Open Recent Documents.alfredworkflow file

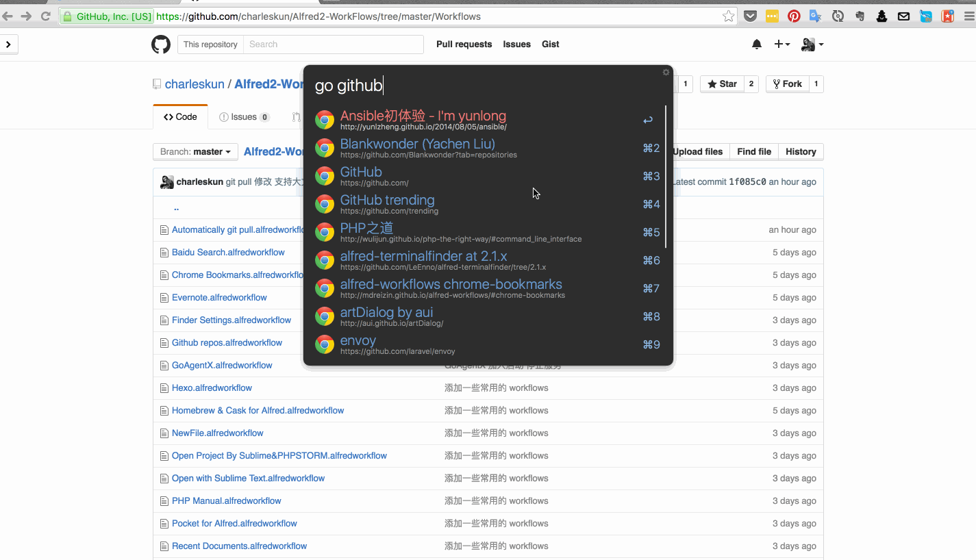[x=239, y=546]
